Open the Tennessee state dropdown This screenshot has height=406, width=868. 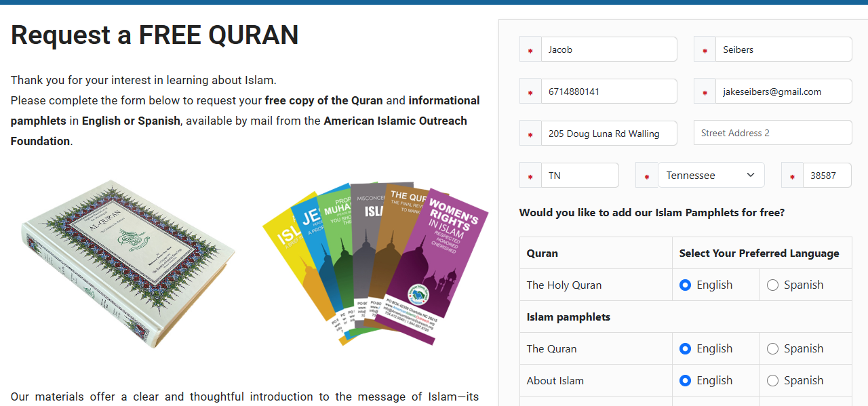pyautogui.click(x=711, y=176)
